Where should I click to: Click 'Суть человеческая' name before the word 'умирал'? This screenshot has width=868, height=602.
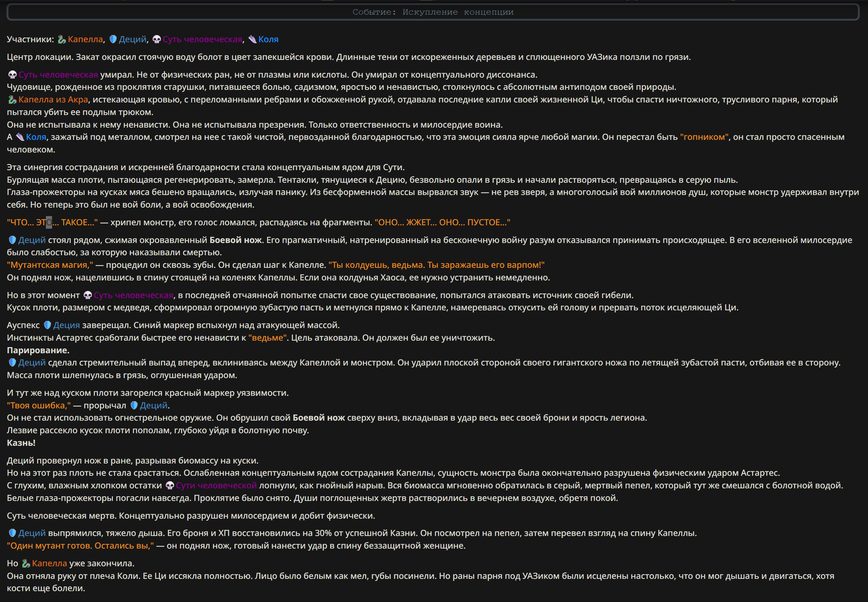58,75
